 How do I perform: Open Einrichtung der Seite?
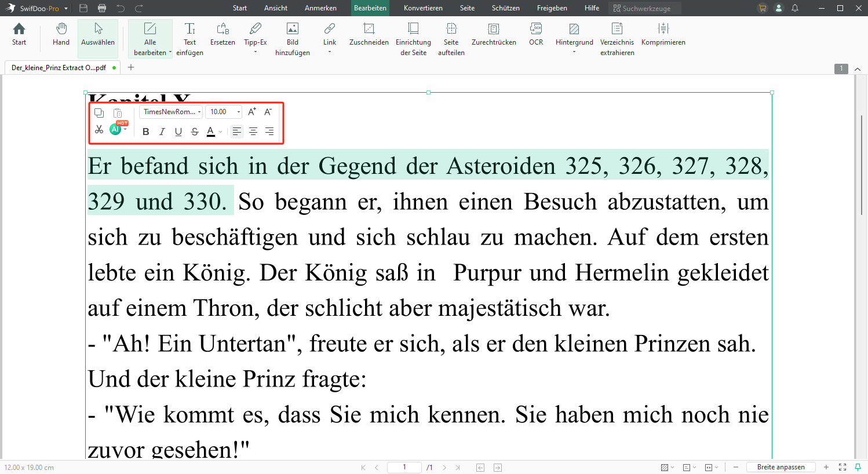click(413, 39)
